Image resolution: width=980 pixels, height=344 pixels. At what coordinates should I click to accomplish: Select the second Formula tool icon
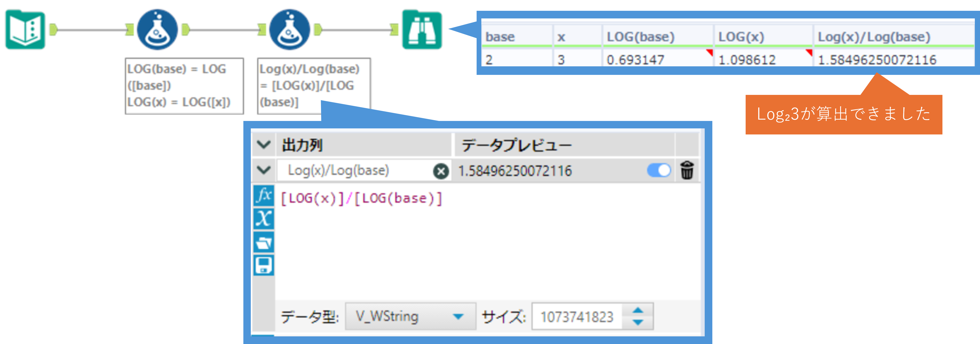click(289, 30)
